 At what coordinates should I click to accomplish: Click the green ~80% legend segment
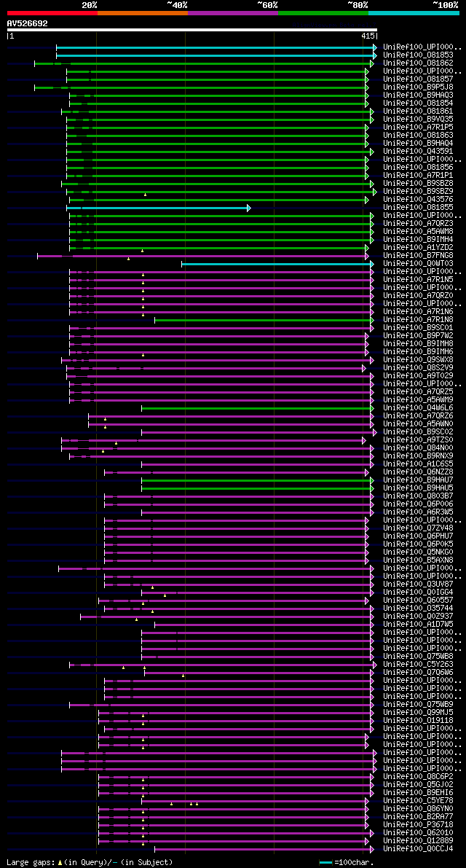(x=323, y=12)
